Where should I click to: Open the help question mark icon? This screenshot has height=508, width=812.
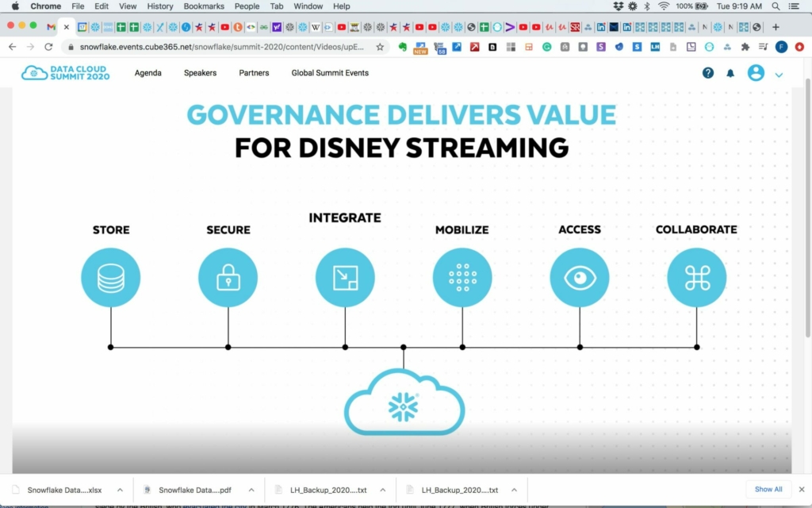click(708, 73)
